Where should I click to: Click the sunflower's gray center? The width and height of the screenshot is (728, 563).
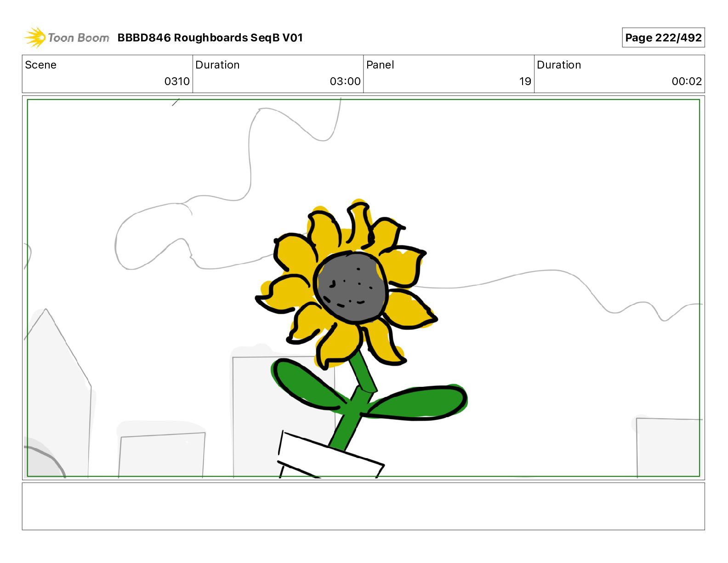coord(352,287)
